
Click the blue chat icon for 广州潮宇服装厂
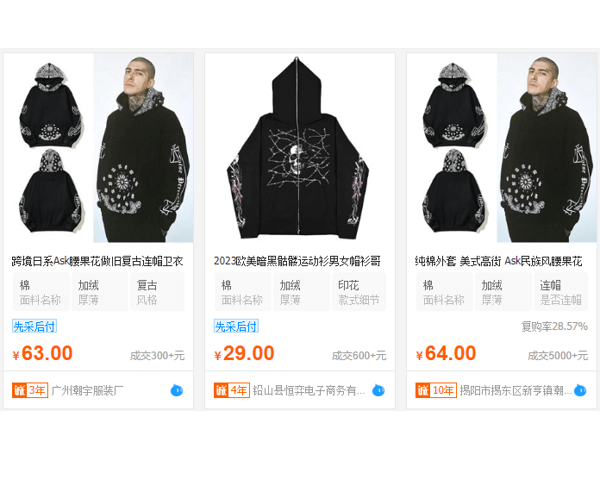(x=176, y=390)
